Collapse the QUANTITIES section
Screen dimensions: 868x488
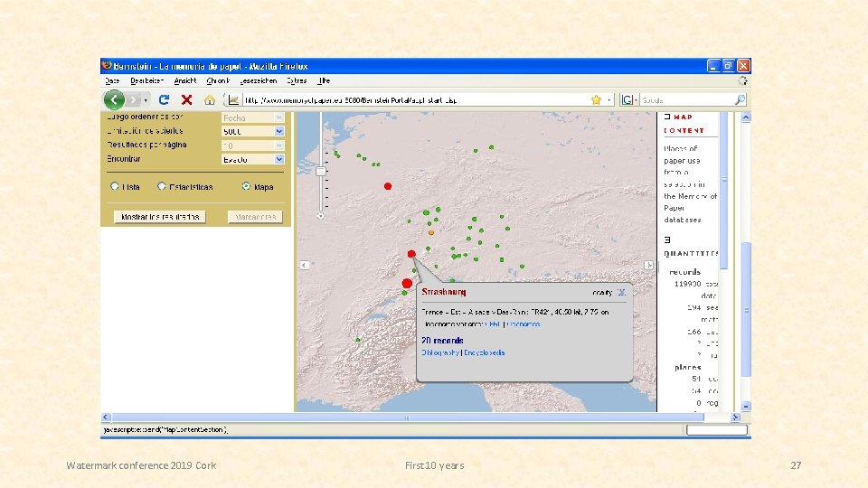point(667,239)
